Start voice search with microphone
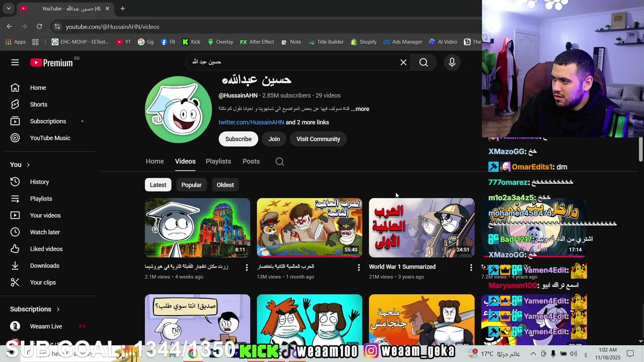This screenshot has height=362, width=644. 452,62
